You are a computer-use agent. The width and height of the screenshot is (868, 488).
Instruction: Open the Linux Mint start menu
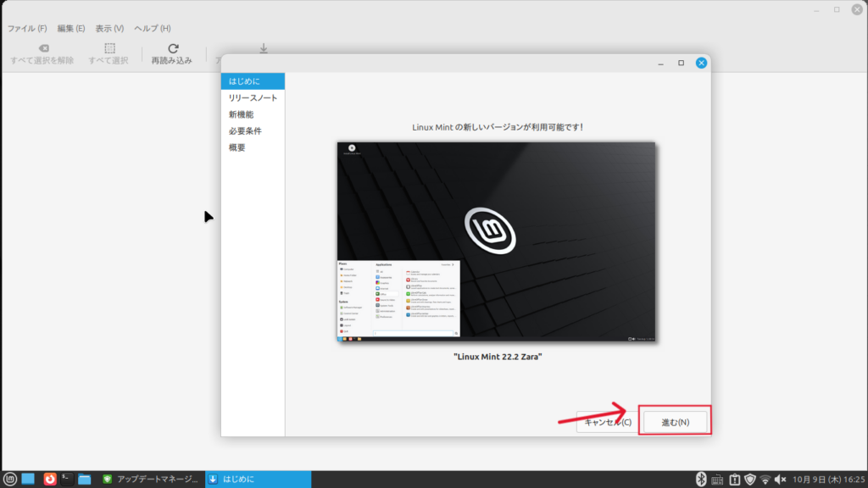pos(9,479)
